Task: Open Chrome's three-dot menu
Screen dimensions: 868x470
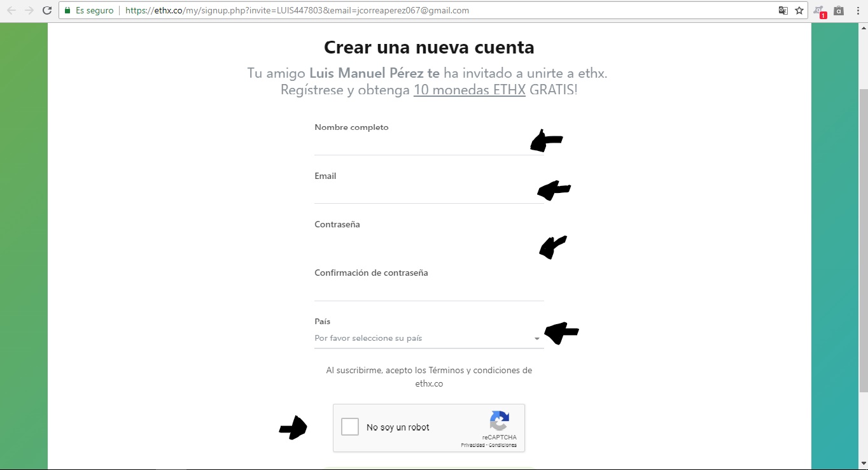Action: pyautogui.click(x=857, y=11)
